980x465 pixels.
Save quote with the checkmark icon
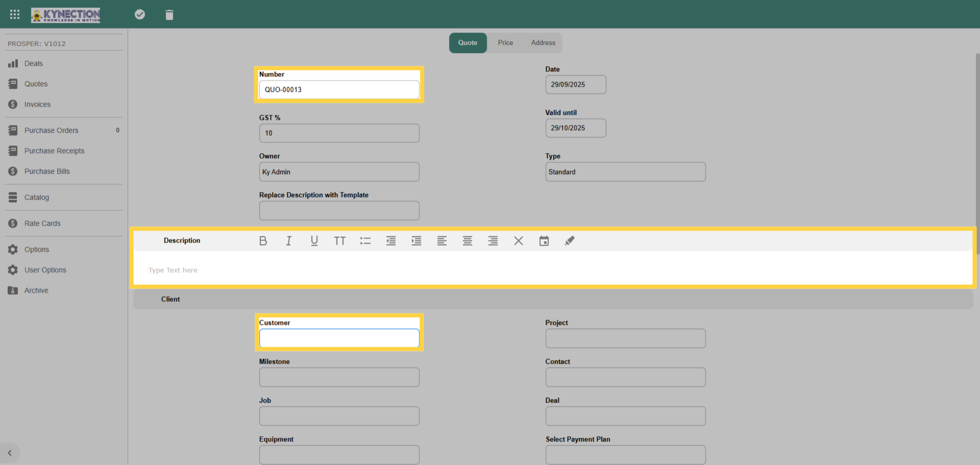click(x=140, y=14)
